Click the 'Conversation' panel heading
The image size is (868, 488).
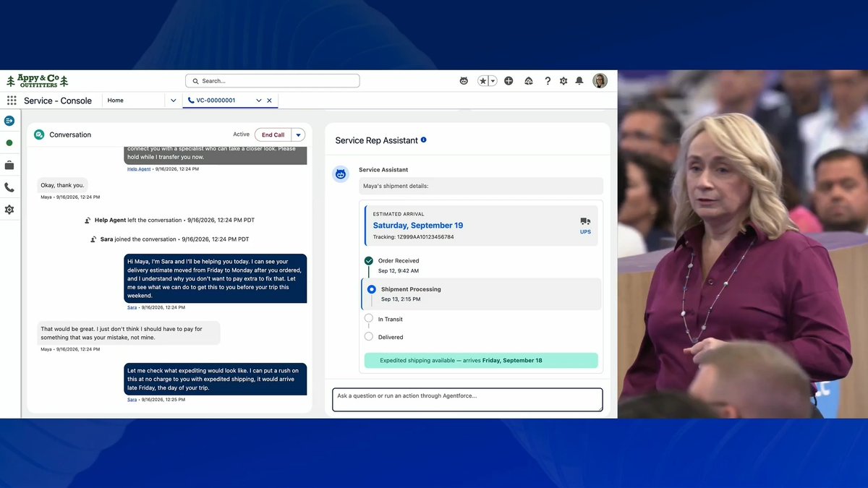70,134
